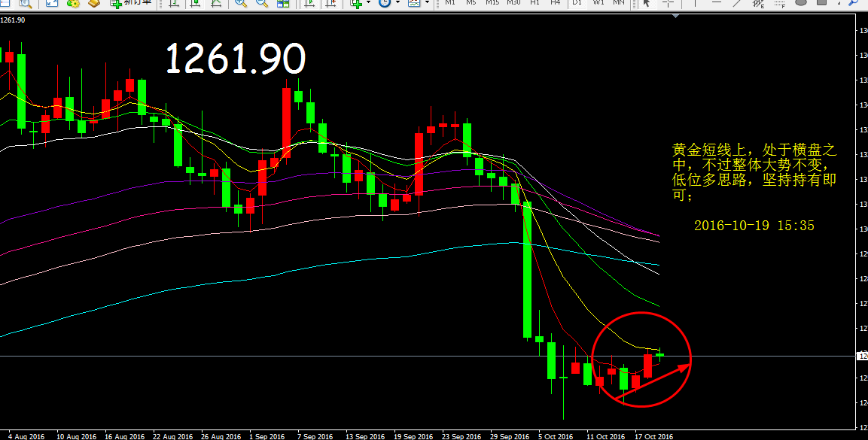Viewport: 868px width, 440px height.
Task: Switch to the H4 timeframe
Action: pos(555,3)
